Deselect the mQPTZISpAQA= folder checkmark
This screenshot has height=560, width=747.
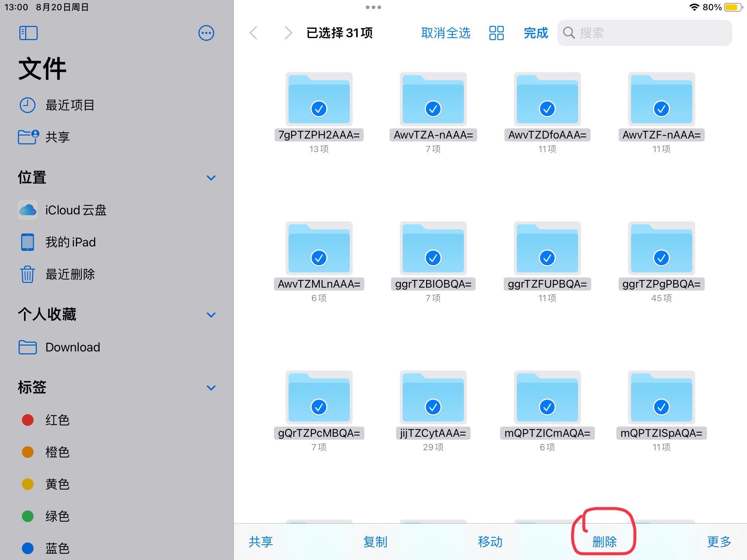[x=662, y=407]
